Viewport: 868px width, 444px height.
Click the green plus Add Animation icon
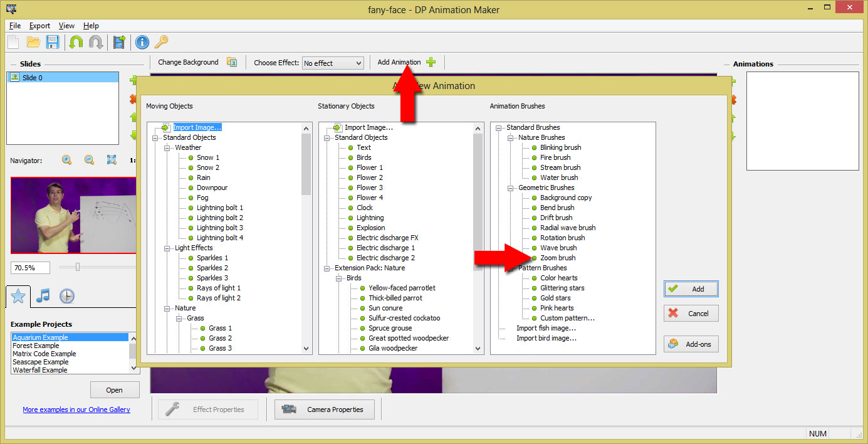pyautogui.click(x=431, y=62)
